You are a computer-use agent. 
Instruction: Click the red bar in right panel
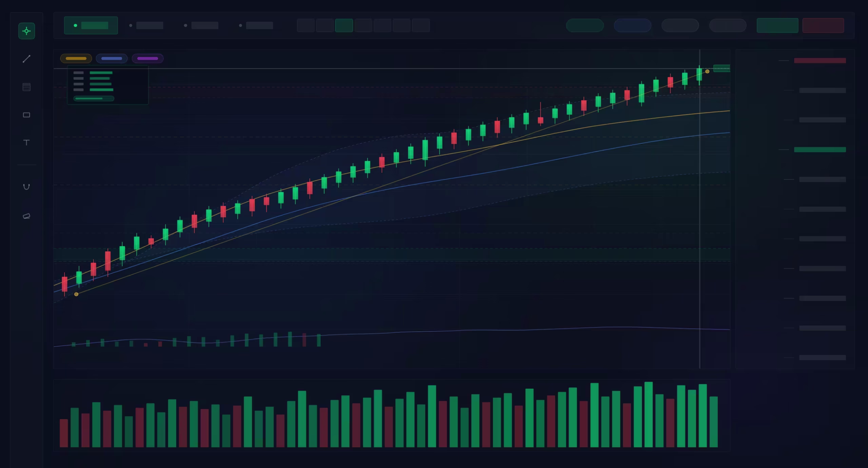point(820,60)
